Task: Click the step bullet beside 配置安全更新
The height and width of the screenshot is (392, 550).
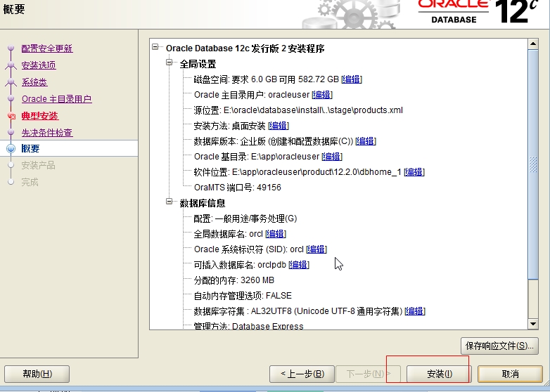Action: [11, 48]
